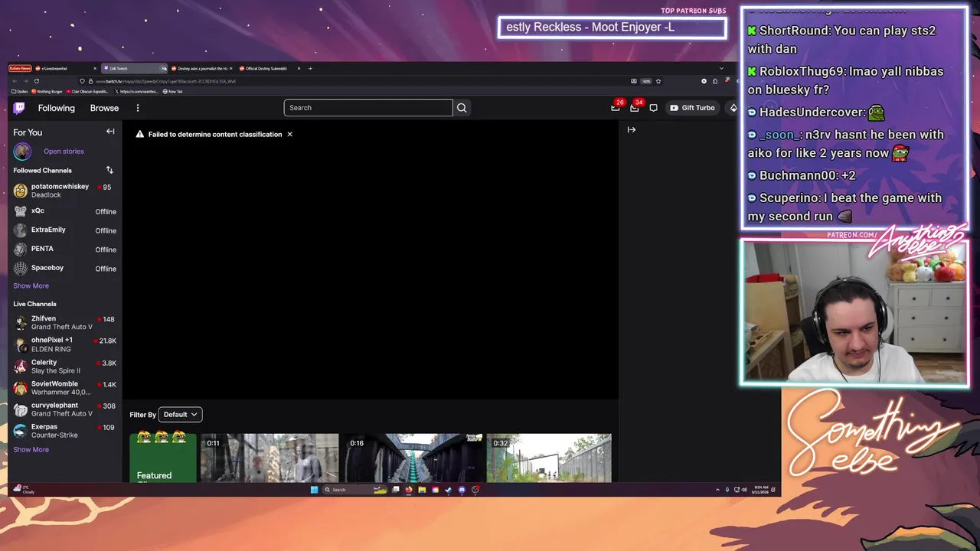Collapse the For You sidebar
This screenshot has height=551, width=980.
coord(110,132)
